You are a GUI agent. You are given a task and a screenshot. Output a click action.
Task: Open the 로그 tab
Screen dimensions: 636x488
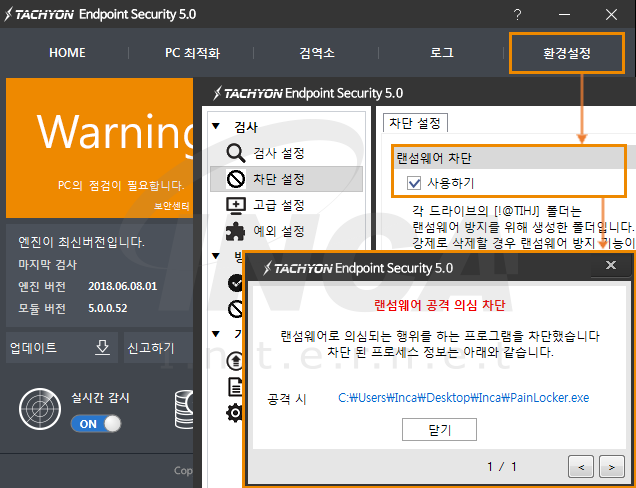click(442, 53)
